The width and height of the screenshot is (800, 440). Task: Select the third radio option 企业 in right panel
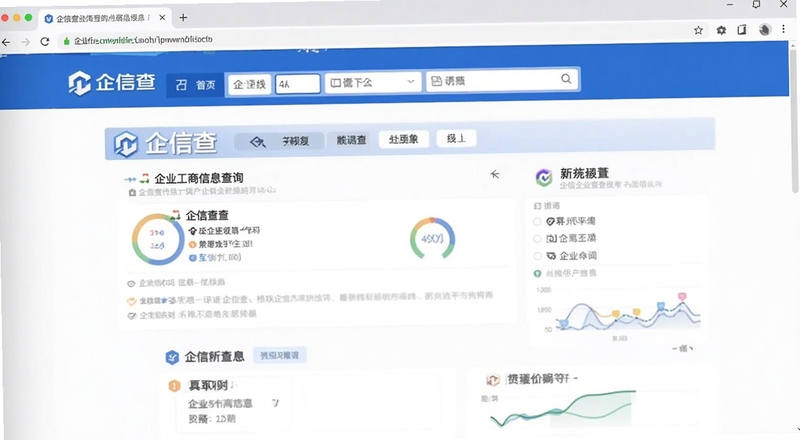[537, 256]
